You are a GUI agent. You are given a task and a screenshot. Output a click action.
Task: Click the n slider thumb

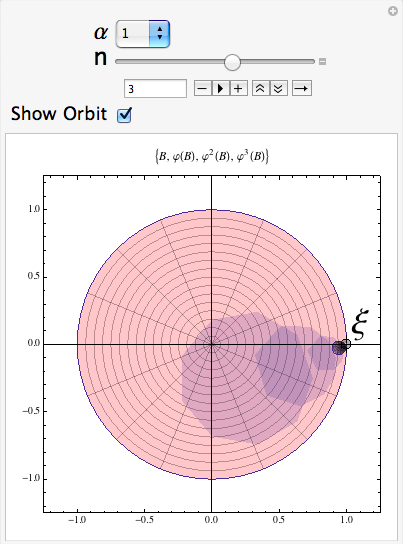point(232,62)
